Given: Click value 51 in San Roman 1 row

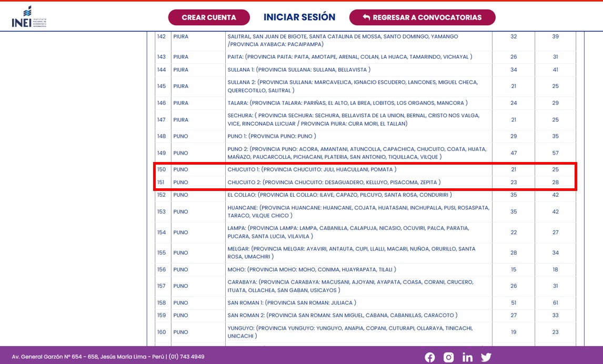Looking at the screenshot, I should tap(514, 302).
